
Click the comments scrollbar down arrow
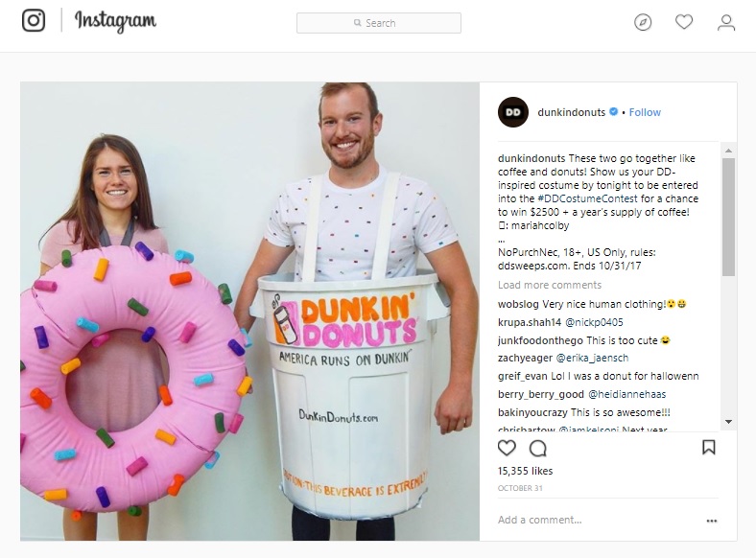click(x=728, y=422)
